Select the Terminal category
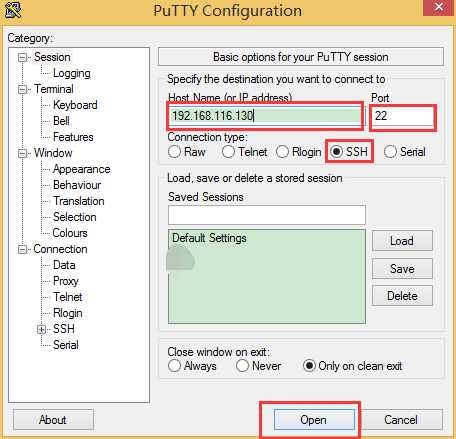Viewport: 456px width, 439px height. click(54, 89)
